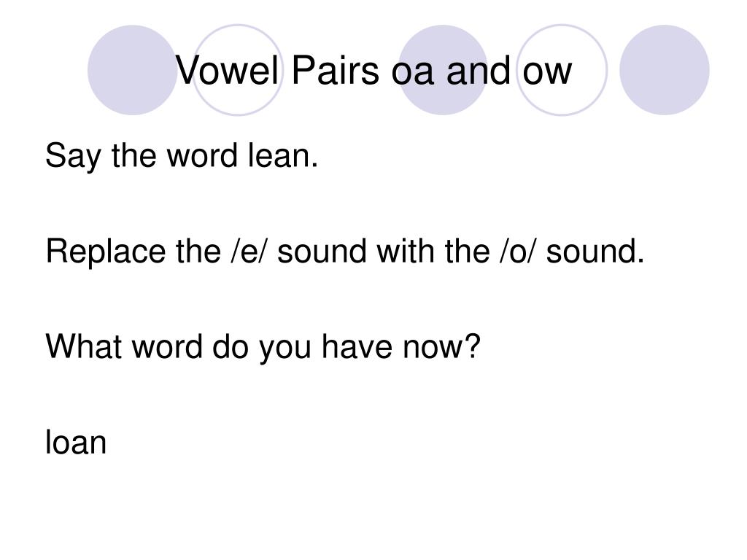The image size is (747, 560).
Task: Click the question What word do you have now
Action: tap(263, 347)
